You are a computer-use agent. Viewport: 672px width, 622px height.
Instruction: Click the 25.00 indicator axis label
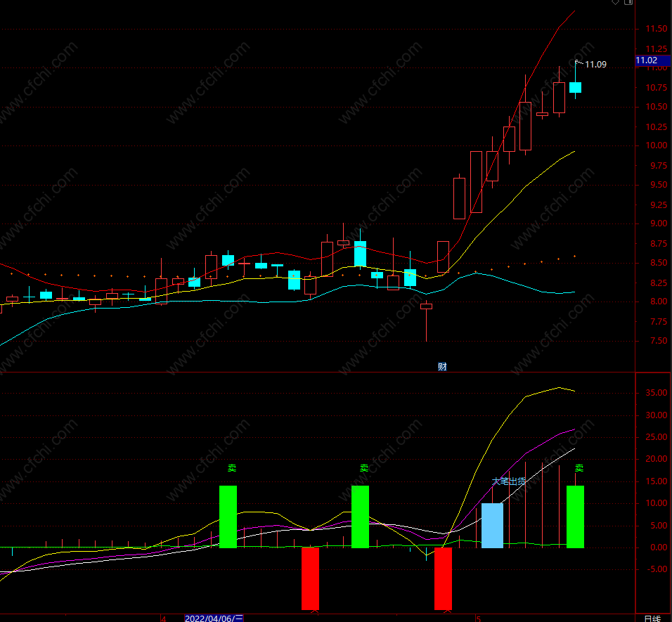656,437
